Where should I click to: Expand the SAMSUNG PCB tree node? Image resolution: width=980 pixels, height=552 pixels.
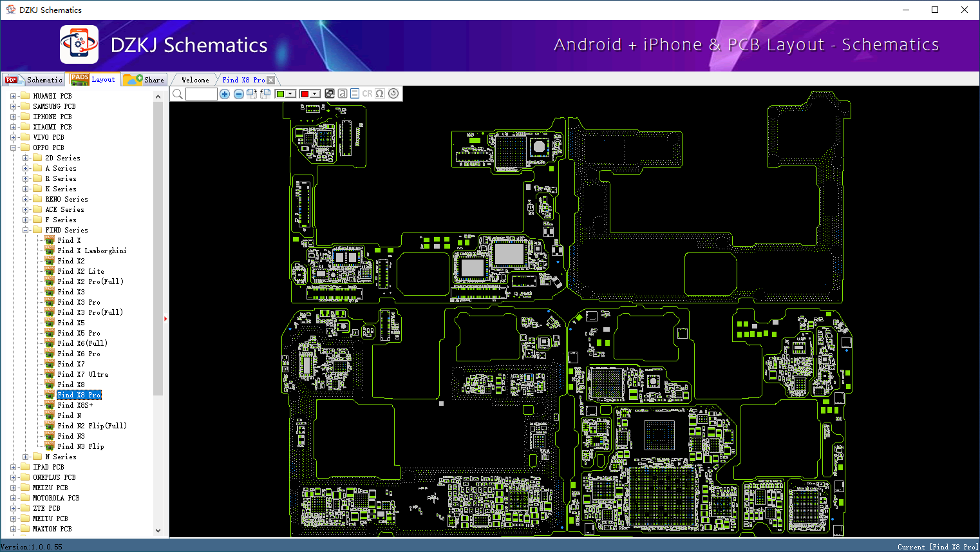point(13,106)
